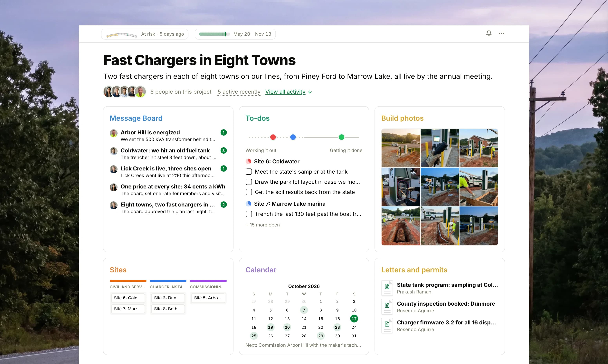Select the green dot on the hill chart
The image size is (608, 364).
(x=341, y=137)
